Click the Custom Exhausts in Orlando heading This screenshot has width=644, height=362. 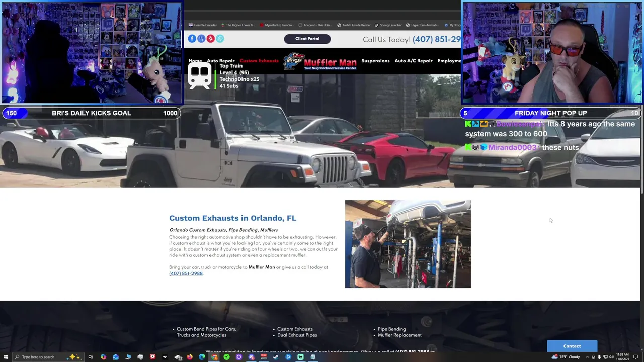click(232, 218)
